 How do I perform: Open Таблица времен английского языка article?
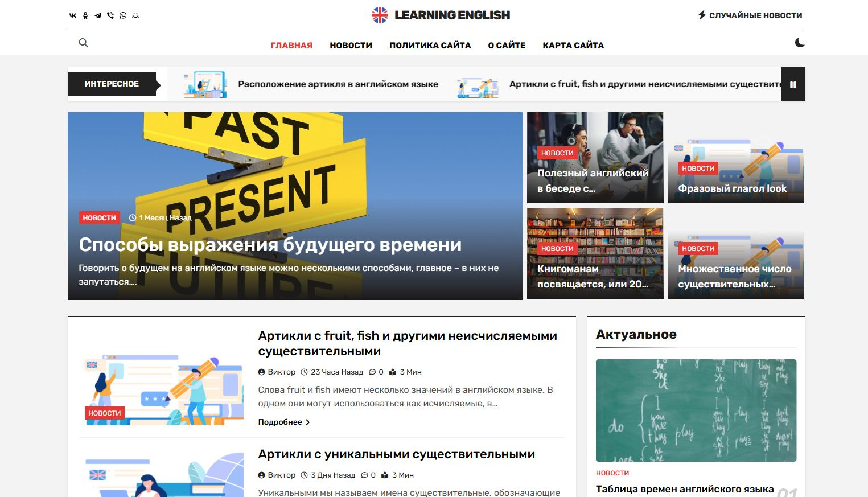click(x=685, y=490)
